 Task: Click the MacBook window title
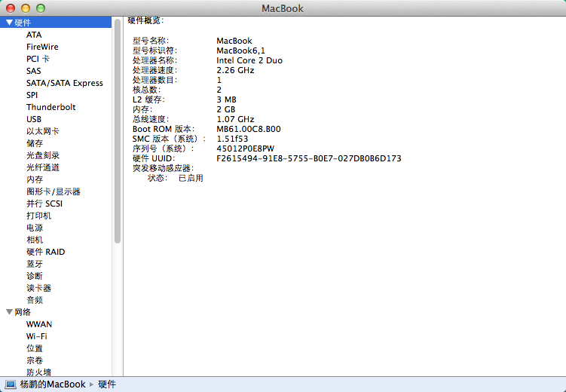[283, 8]
